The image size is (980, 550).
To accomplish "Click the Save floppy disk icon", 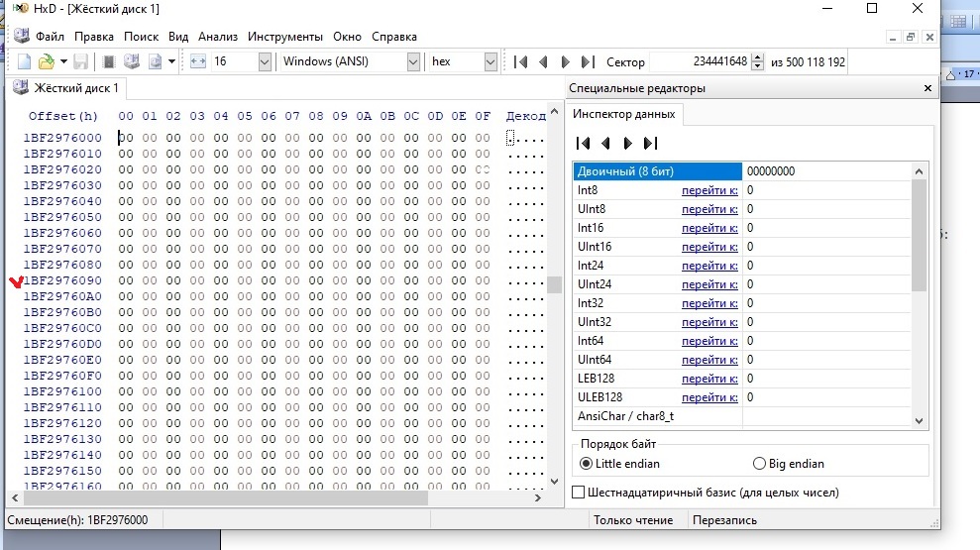I will tap(80, 61).
